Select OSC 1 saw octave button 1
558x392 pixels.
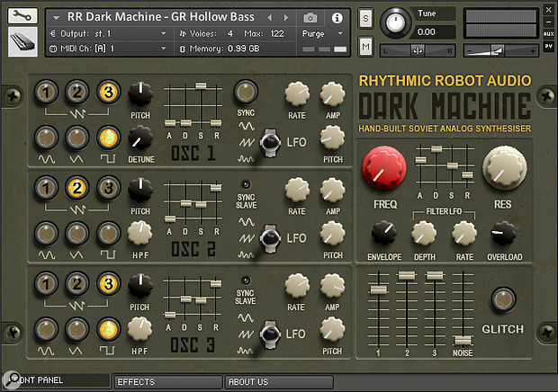46,92
